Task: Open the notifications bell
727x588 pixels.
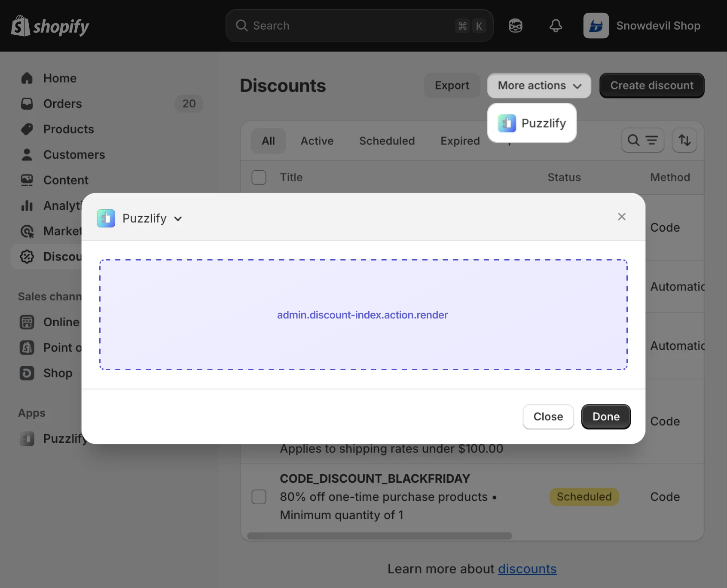Action: (556, 26)
